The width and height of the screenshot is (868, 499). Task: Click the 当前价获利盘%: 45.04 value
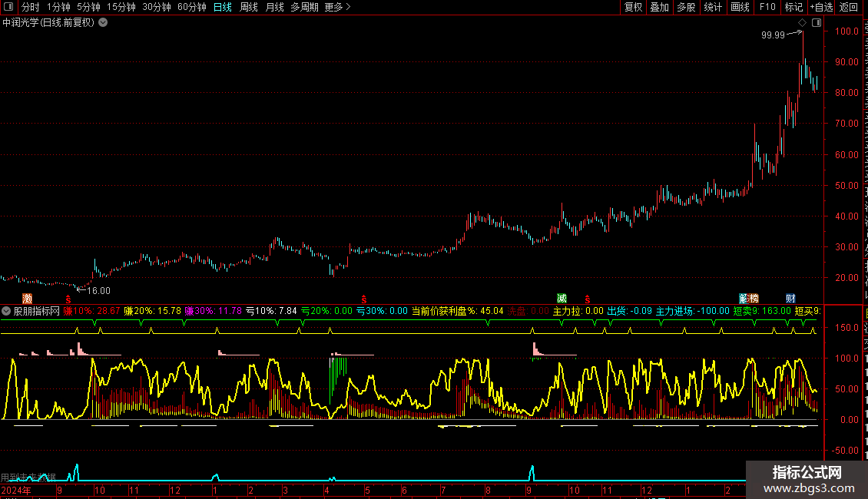click(458, 311)
